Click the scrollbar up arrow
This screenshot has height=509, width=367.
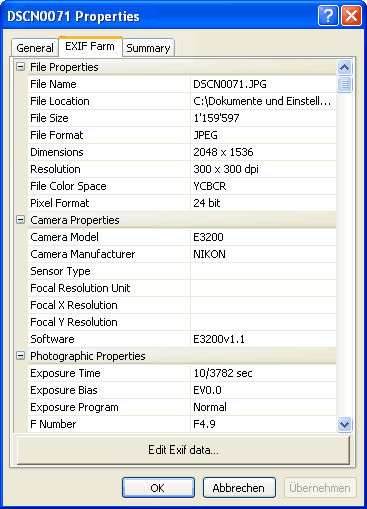pos(344,67)
